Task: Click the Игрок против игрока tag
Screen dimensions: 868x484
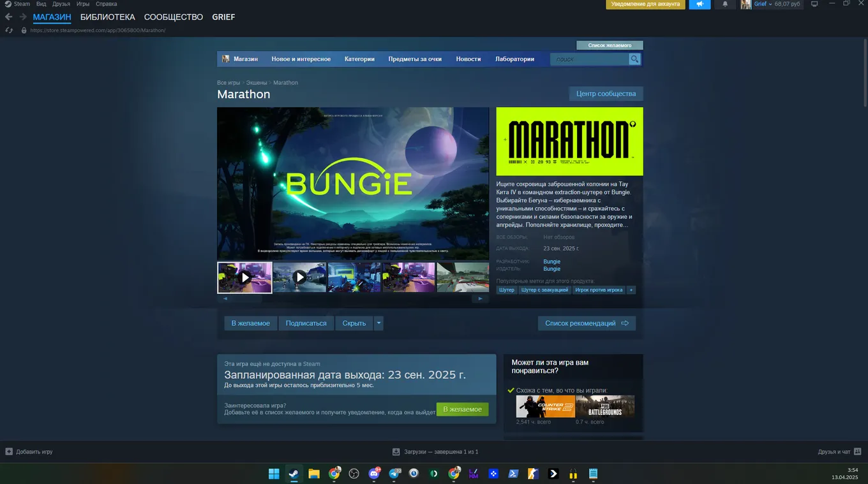Action: [x=599, y=290]
